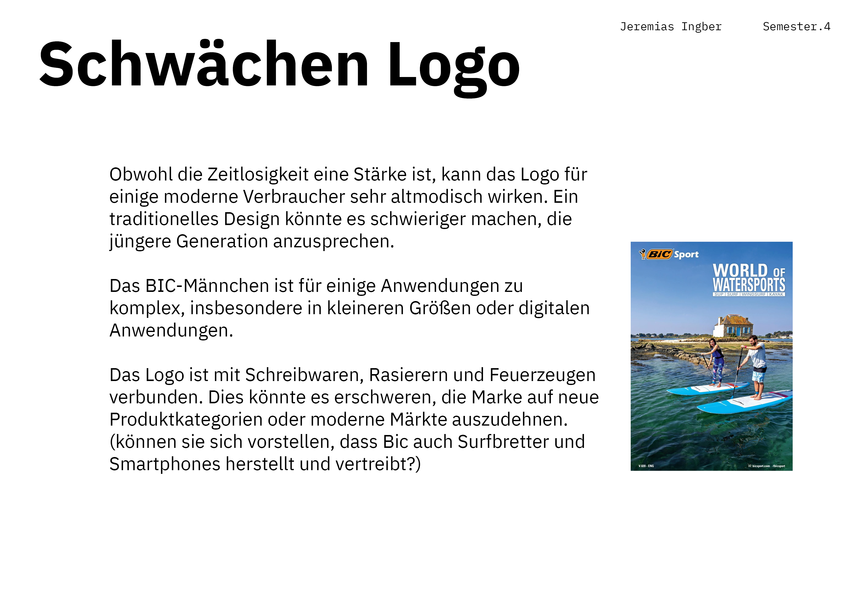
Task: Click the paragraph starting 'Das Logo ist mit Schreibwaren'
Action: (x=354, y=419)
